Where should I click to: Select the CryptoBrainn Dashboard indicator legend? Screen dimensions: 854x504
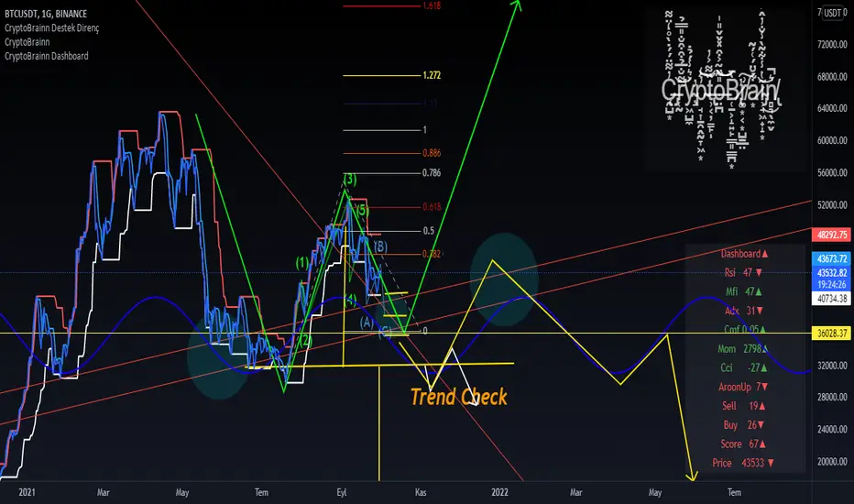pyautogui.click(x=47, y=56)
